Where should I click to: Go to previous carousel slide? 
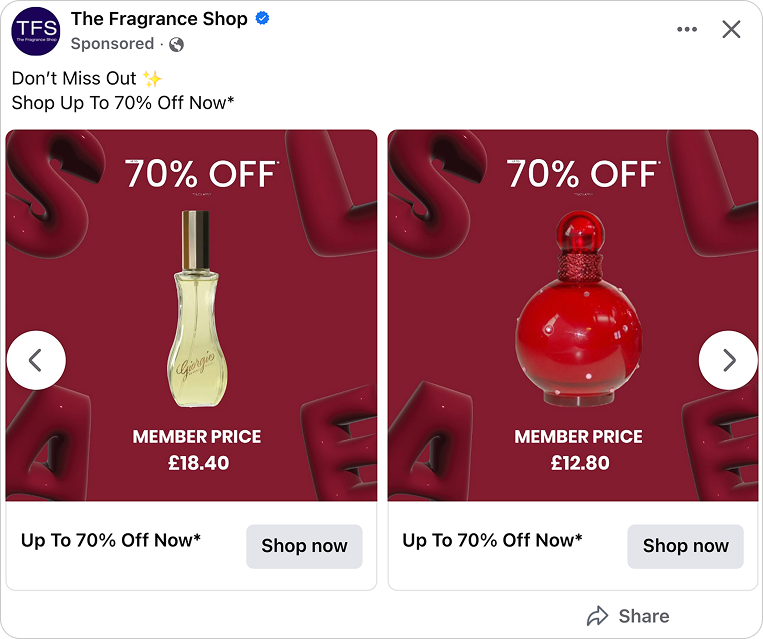tap(36, 360)
